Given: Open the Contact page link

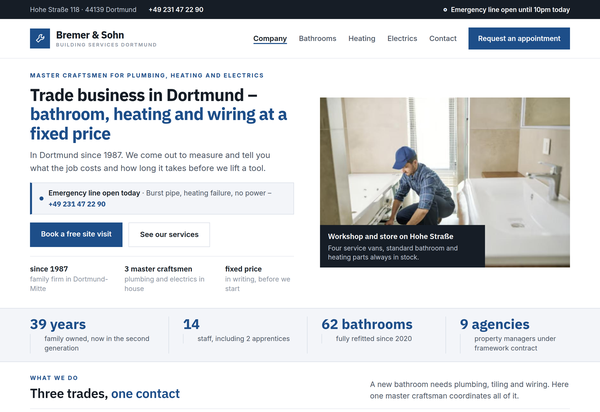Looking at the screenshot, I should click(443, 39).
